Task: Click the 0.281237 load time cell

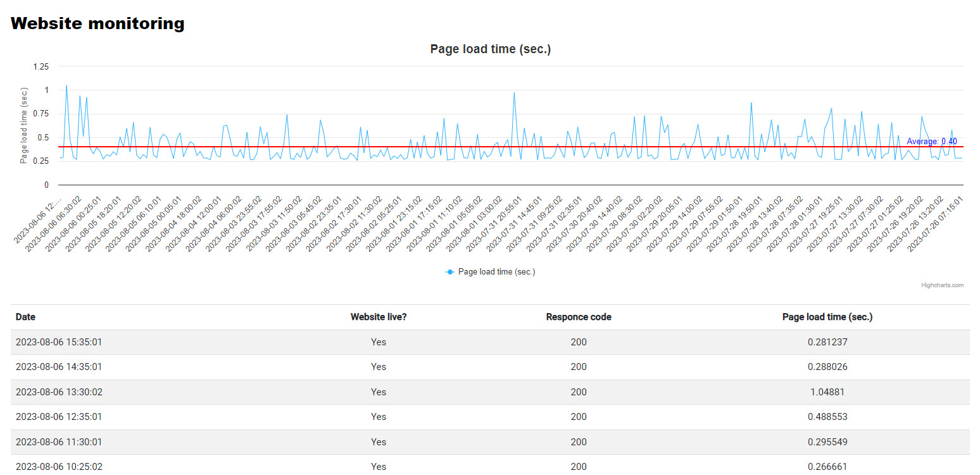Action: point(827,342)
